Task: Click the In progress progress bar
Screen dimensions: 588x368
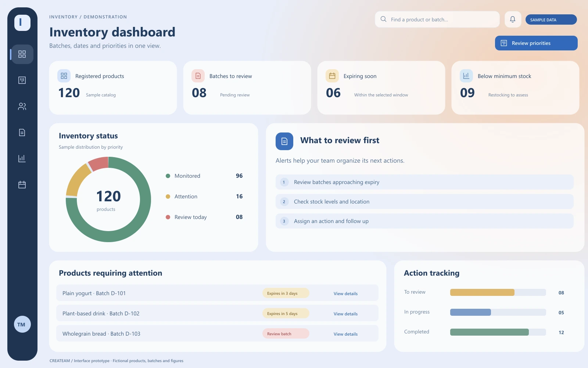Action: coord(498,312)
